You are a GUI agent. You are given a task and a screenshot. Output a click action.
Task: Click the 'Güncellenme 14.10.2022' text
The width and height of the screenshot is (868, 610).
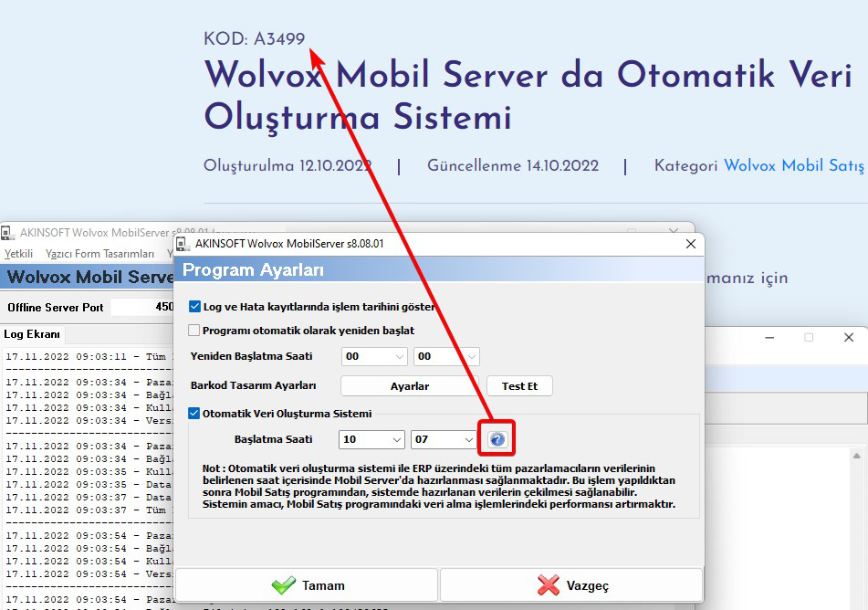tap(513, 165)
